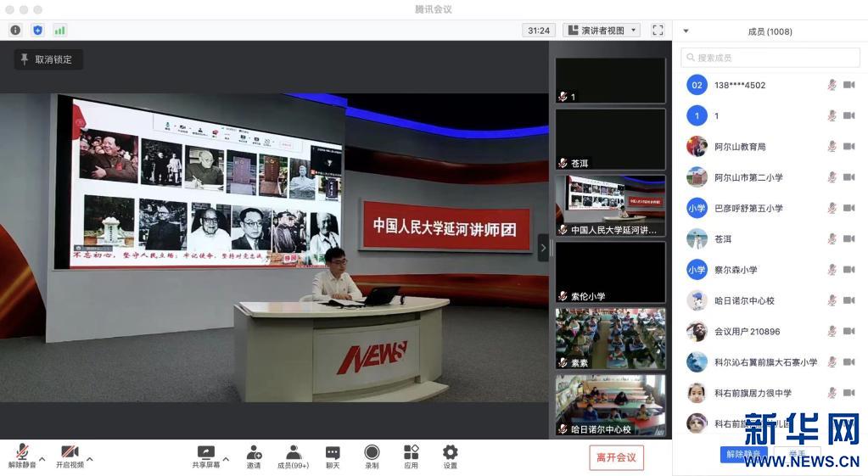Select the 素素 classroom thumbnail

pos(610,339)
